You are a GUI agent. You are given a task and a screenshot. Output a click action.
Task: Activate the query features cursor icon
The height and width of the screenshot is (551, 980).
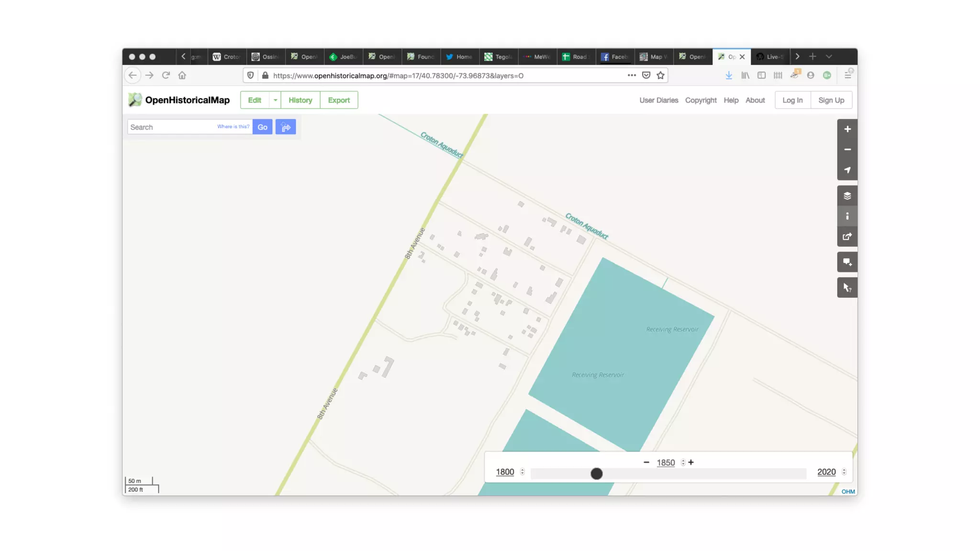(x=847, y=287)
